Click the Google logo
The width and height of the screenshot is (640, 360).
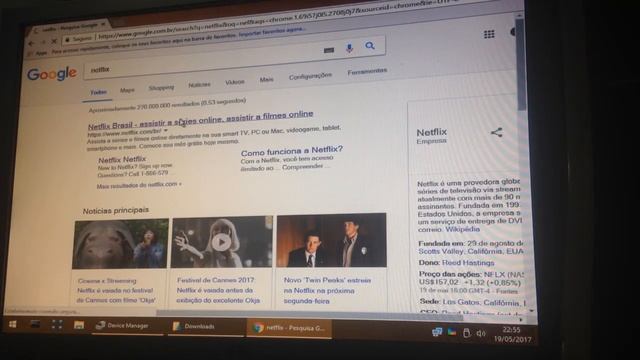[x=52, y=74]
